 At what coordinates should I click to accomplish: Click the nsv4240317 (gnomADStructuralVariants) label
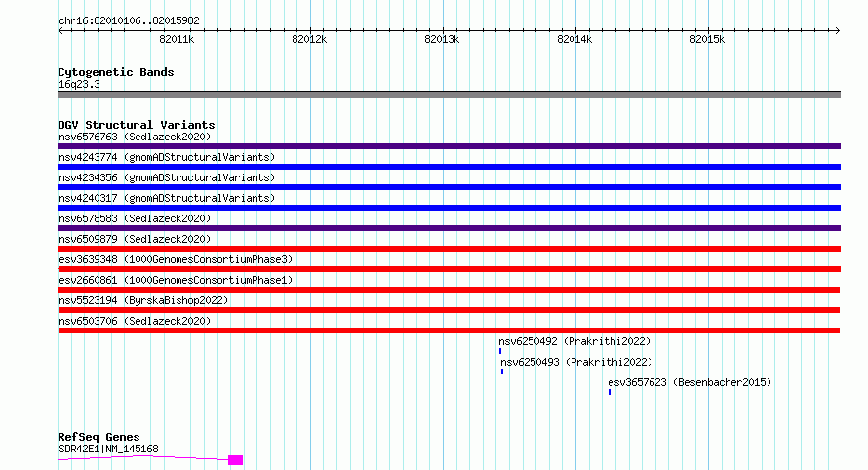pos(167,198)
